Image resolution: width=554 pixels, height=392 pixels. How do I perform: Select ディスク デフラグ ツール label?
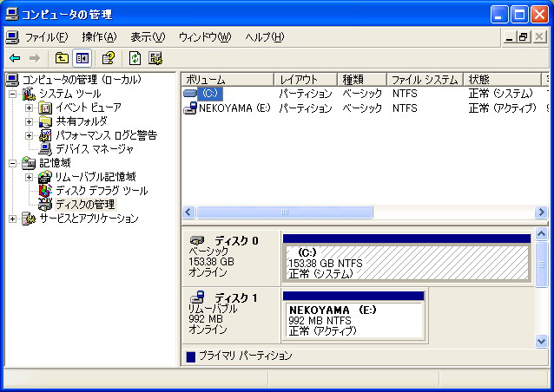pyautogui.click(x=102, y=191)
